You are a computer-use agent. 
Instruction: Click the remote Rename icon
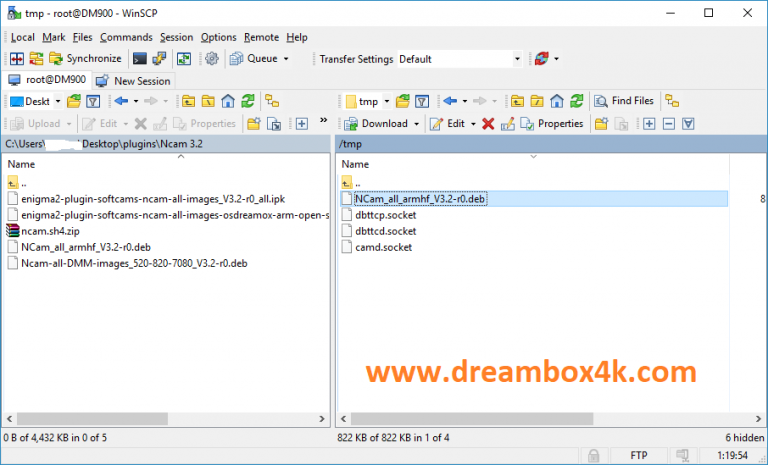507,124
